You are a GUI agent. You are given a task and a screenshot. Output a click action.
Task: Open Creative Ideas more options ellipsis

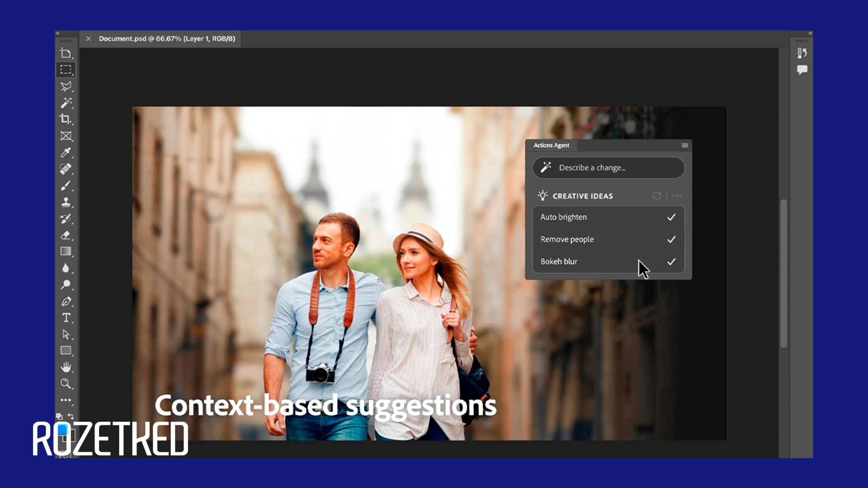[x=677, y=196]
